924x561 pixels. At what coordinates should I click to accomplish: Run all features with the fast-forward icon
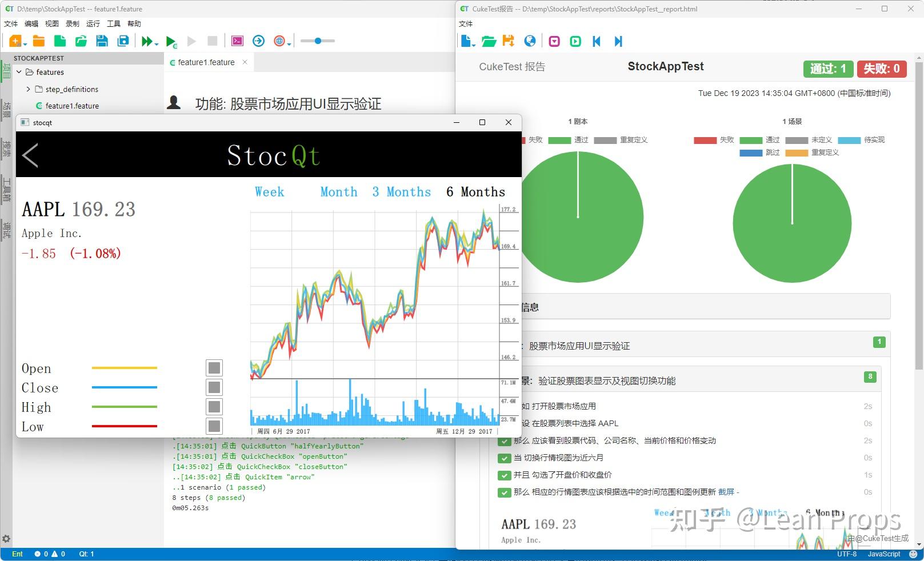tap(146, 41)
